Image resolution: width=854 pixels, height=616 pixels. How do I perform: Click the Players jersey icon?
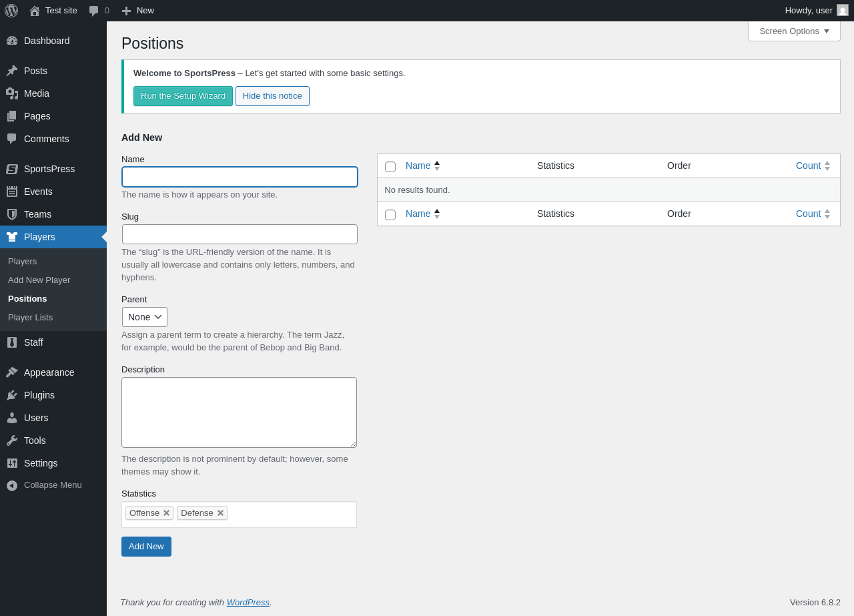12,237
